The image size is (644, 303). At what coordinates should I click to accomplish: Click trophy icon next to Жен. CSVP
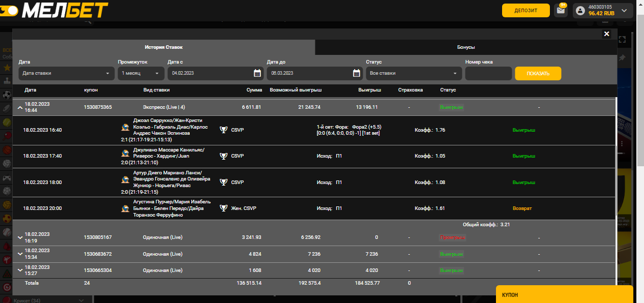(x=223, y=208)
